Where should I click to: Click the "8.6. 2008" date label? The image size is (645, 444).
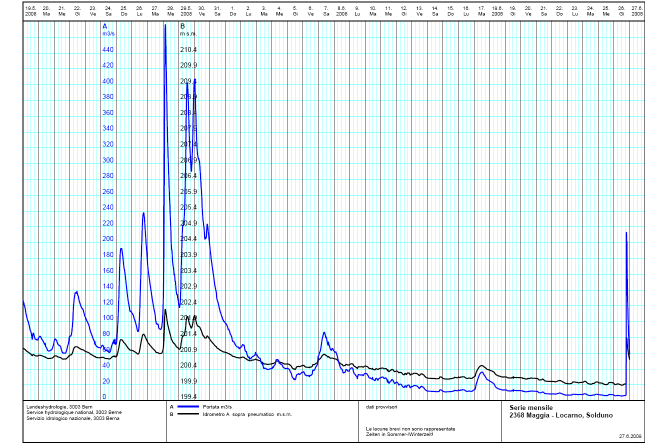(341, 10)
